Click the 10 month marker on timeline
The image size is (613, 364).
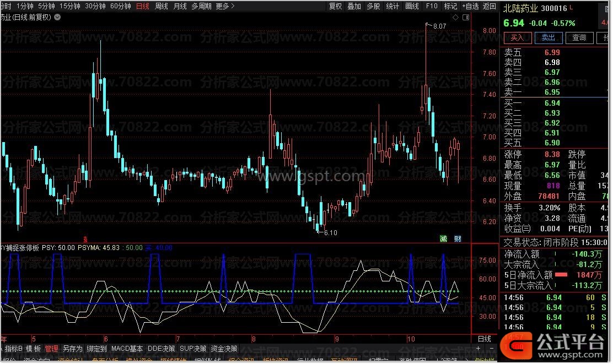pyautogui.click(x=411, y=339)
